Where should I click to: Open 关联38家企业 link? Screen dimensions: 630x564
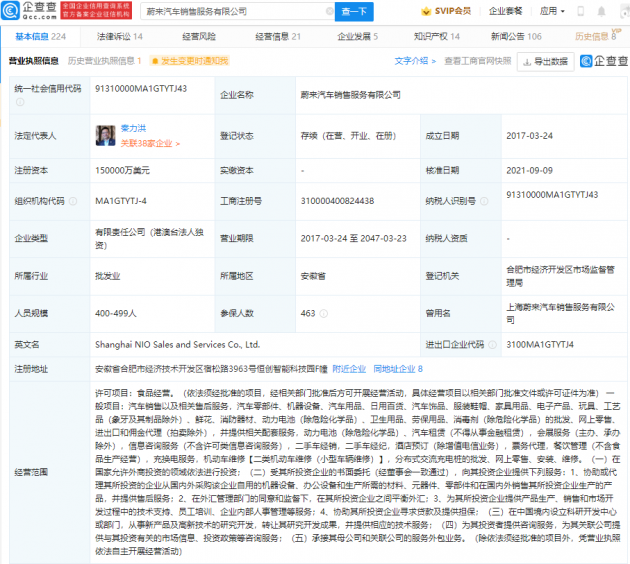pos(150,143)
